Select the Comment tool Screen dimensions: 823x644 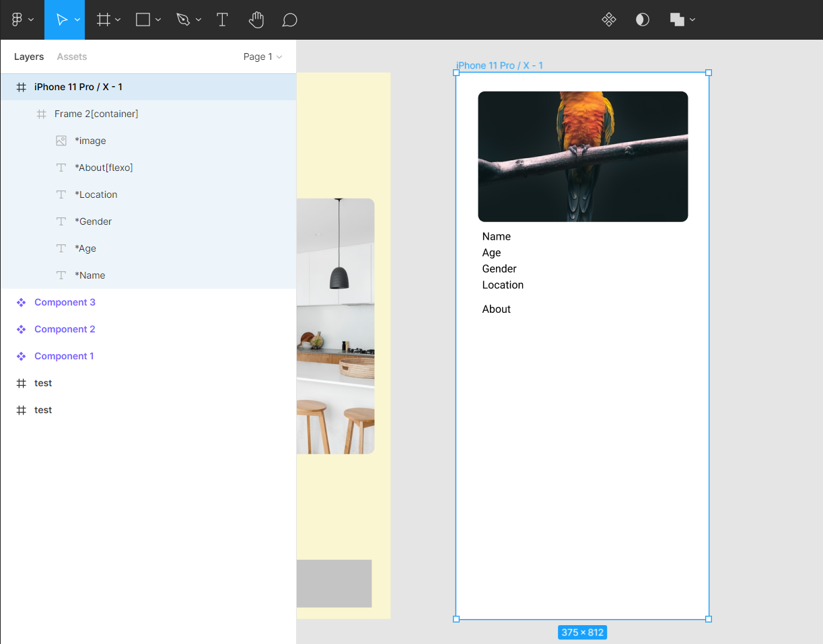(289, 20)
